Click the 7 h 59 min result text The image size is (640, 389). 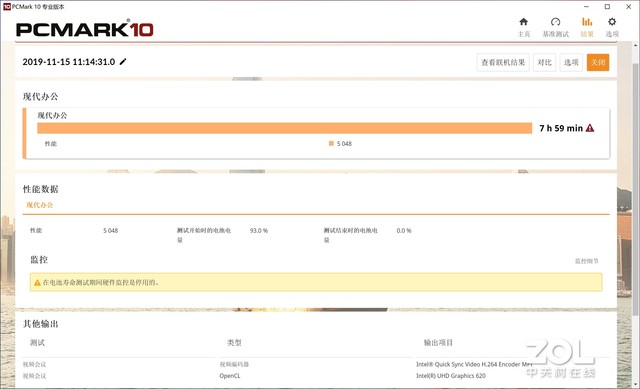point(561,128)
